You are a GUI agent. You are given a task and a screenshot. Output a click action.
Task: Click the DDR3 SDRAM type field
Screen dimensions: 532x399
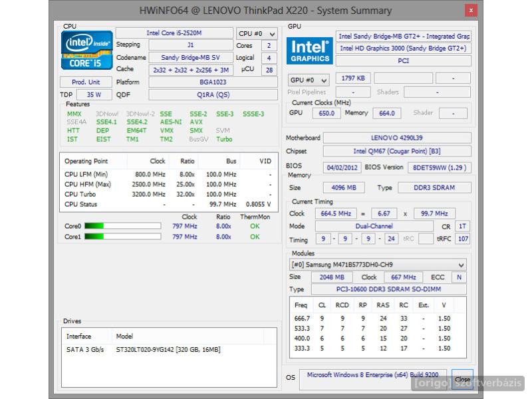[x=434, y=188]
